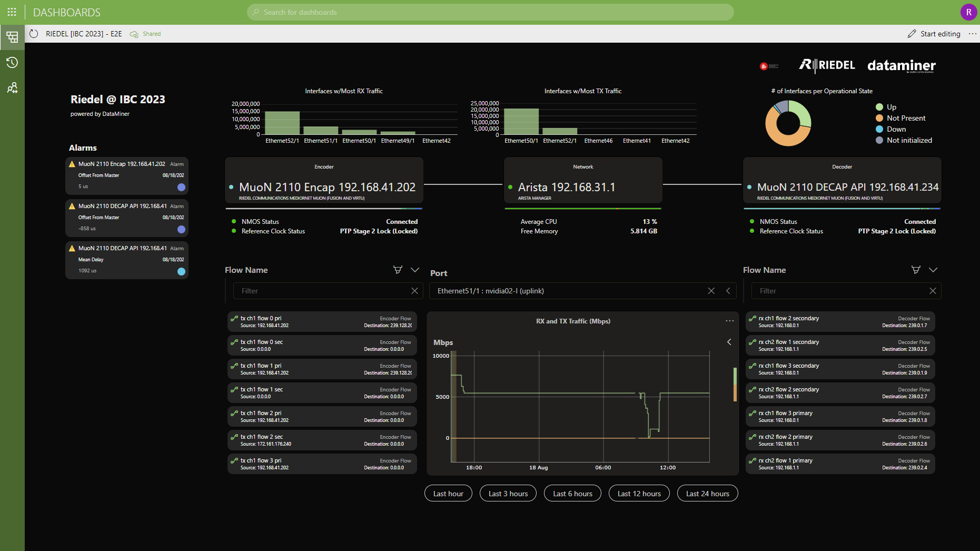Collapse the chart legend chevron

[x=729, y=342]
